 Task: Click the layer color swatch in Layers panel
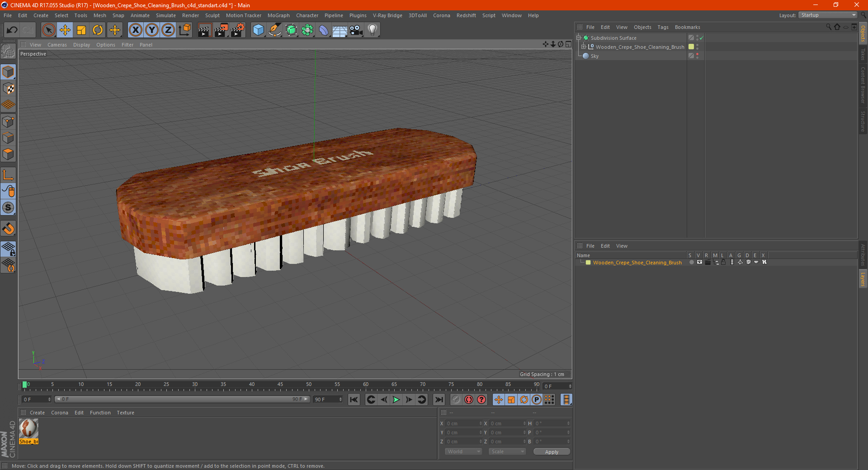[588, 263]
